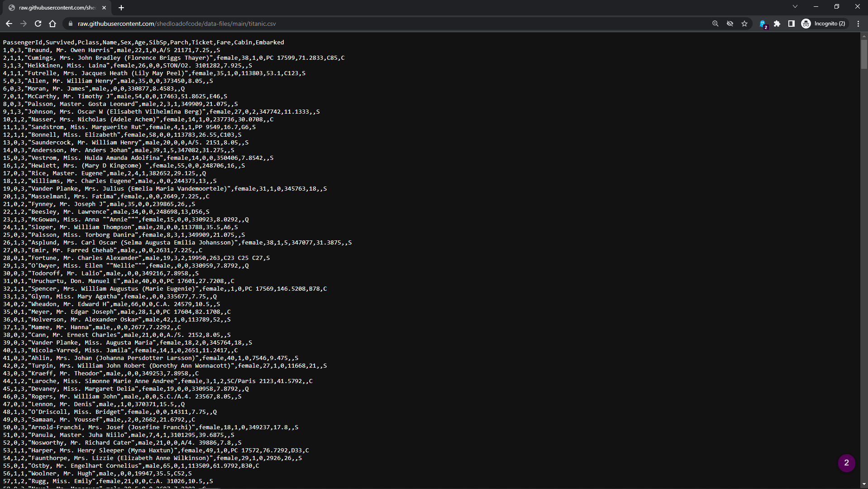Toggle the crossed-eye content blocking icon
The width and height of the screenshot is (868, 489).
click(730, 24)
